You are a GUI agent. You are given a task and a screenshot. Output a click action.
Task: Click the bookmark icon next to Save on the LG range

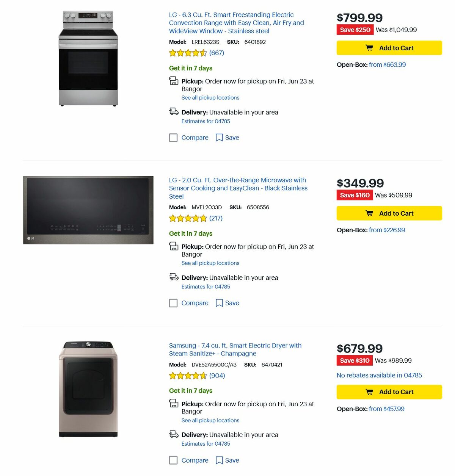(219, 138)
